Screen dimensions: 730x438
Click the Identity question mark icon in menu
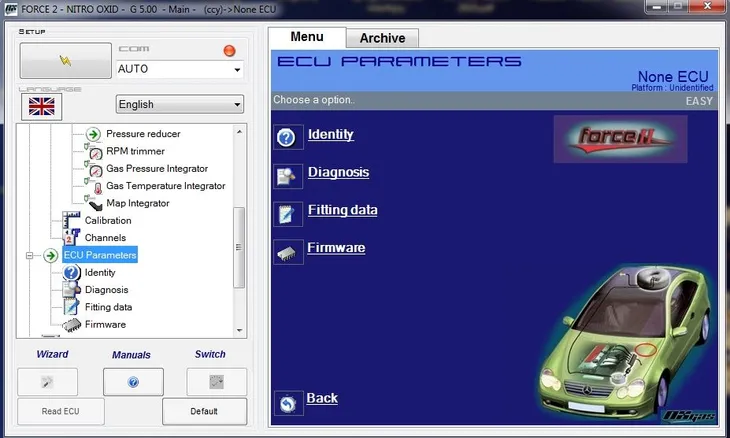coord(287,137)
